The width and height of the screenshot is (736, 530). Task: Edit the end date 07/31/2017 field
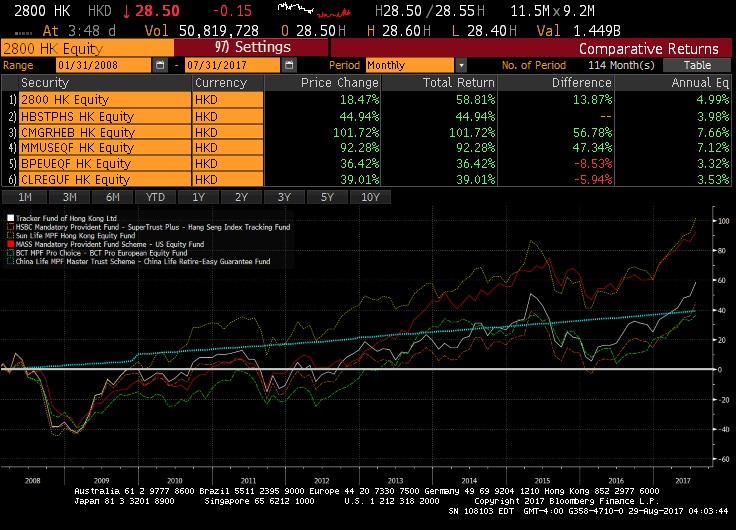pyautogui.click(x=233, y=65)
